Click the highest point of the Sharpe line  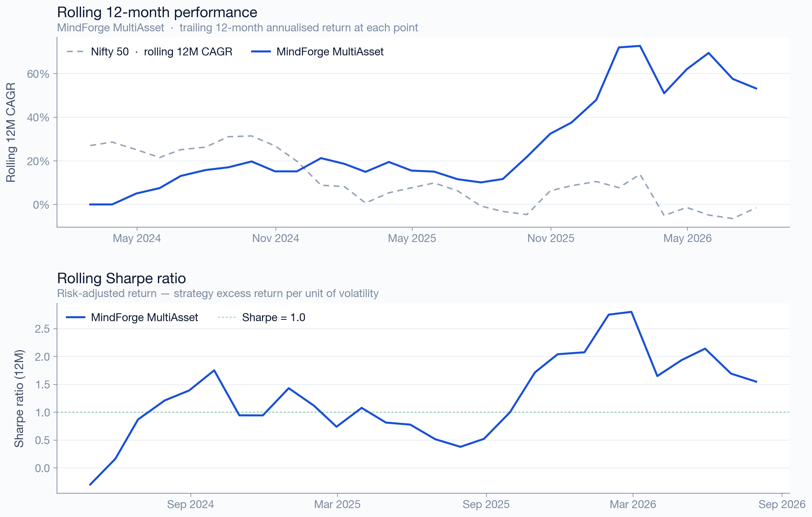pos(631,312)
